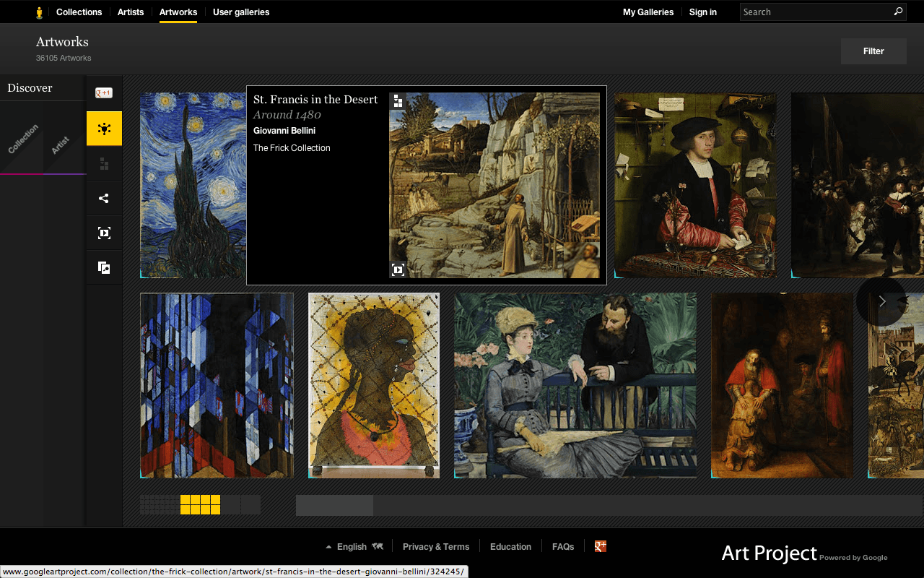Click the Discover panel heading
This screenshot has width=924, height=578.
pos(30,88)
